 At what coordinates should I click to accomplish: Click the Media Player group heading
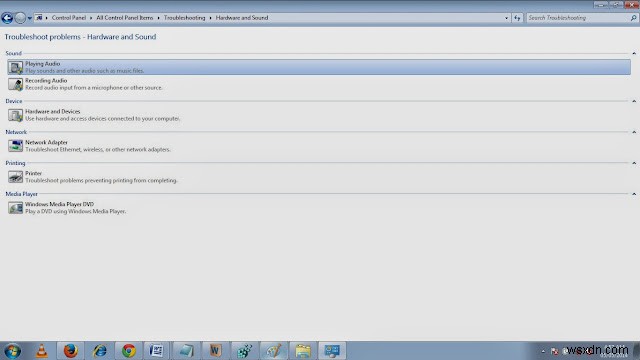click(22, 194)
